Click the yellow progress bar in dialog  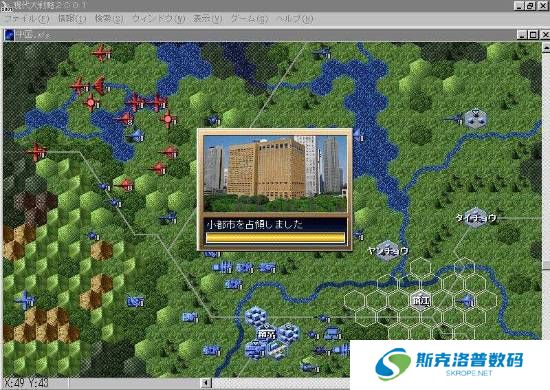click(x=275, y=237)
